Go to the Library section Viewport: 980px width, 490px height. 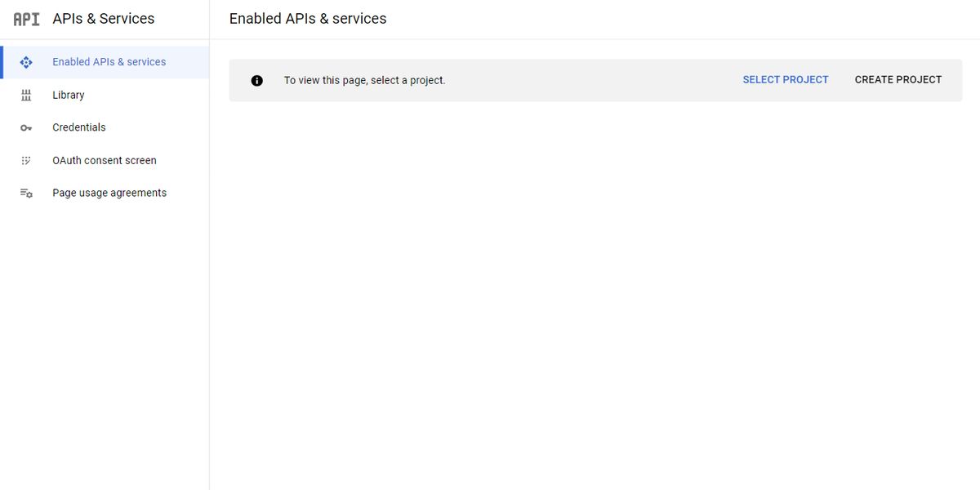tap(105, 95)
